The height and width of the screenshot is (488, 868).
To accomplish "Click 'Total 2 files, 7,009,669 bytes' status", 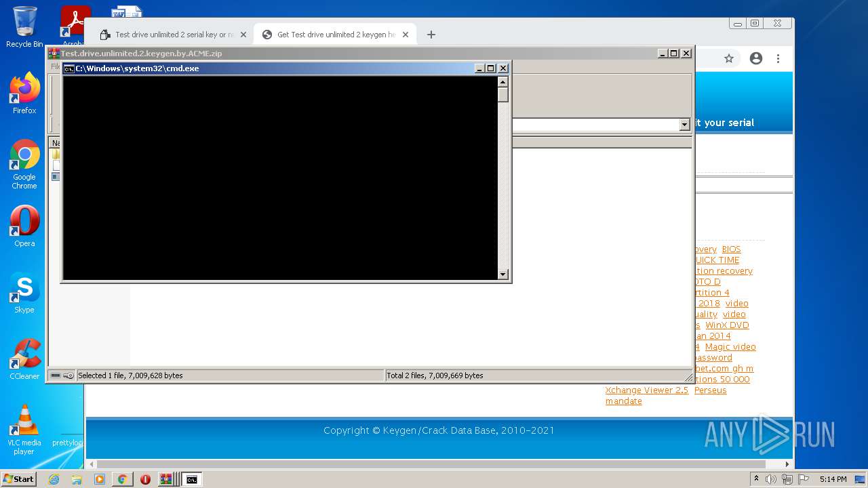I will tap(435, 375).
